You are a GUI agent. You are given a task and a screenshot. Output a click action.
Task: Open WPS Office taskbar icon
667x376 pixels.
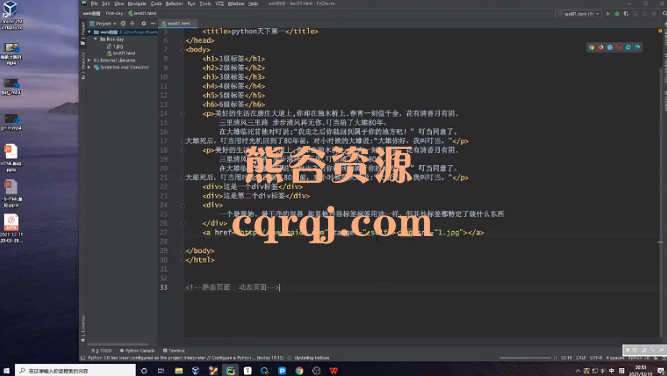[x=334, y=371]
